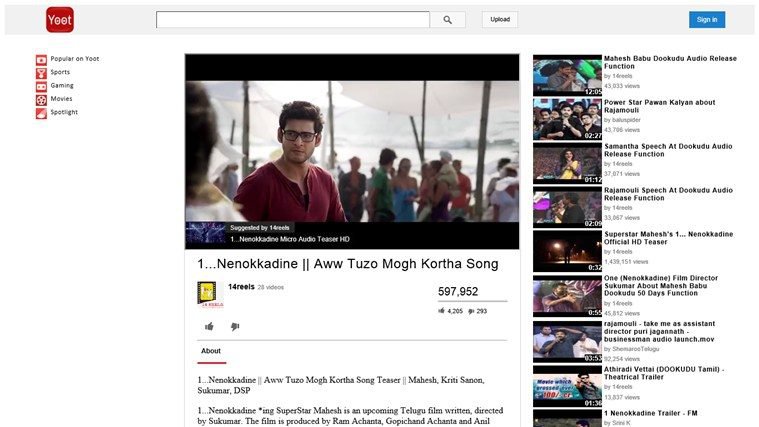Click the magnifier search button
Image resolution: width=759 pixels, height=427 pixels.
pos(448,20)
